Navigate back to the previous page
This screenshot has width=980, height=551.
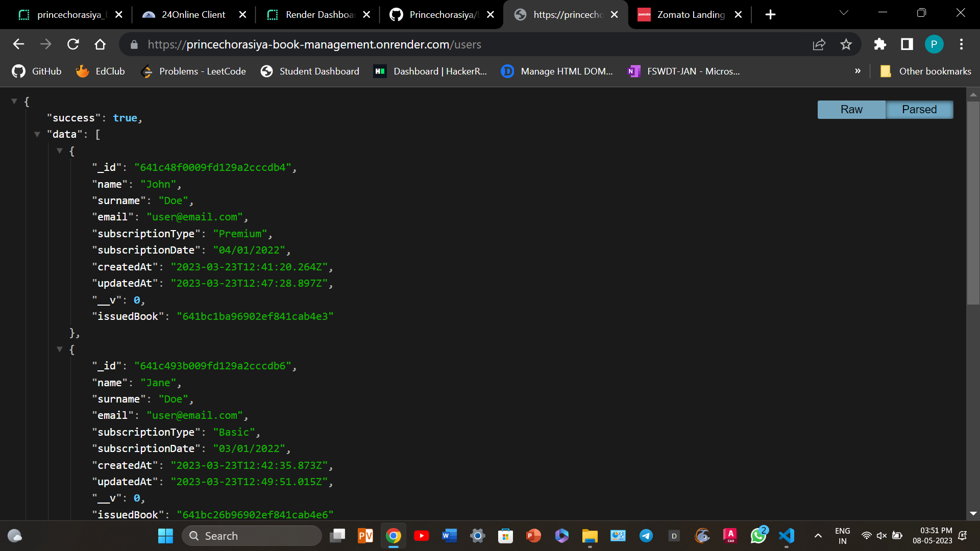[x=18, y=44]
